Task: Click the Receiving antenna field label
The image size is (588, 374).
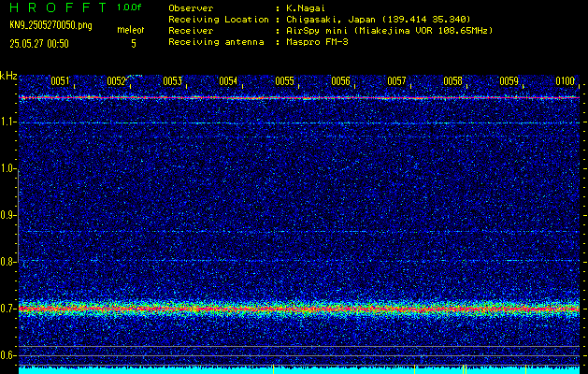Action: click(x=216, y=42)
